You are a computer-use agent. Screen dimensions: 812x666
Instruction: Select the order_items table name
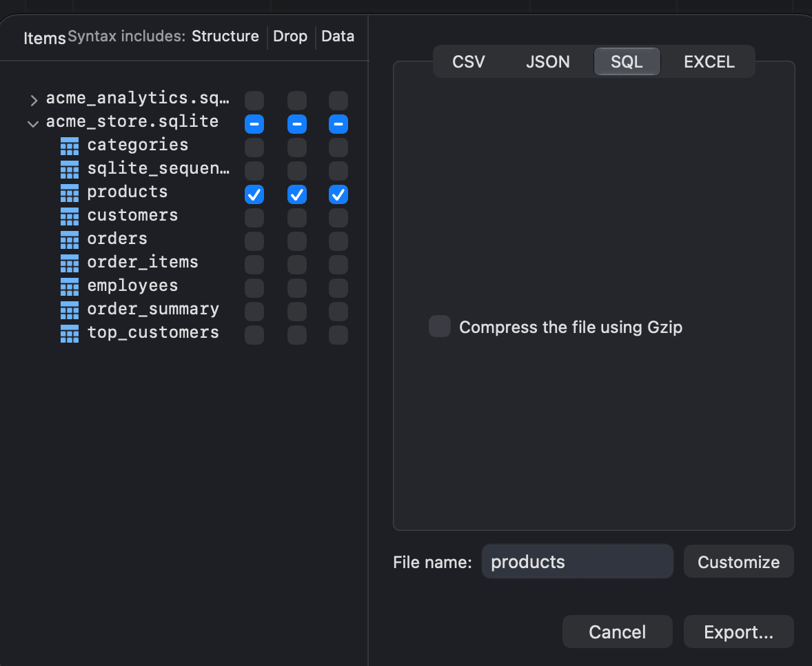[143, 263]
